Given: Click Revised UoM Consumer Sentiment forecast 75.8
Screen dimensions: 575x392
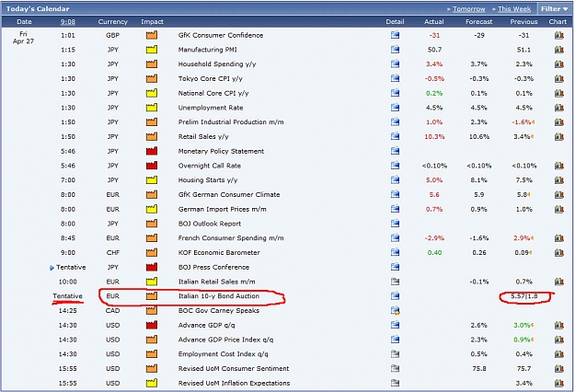Looking at the screenshot, I should [x=479, y=368].
